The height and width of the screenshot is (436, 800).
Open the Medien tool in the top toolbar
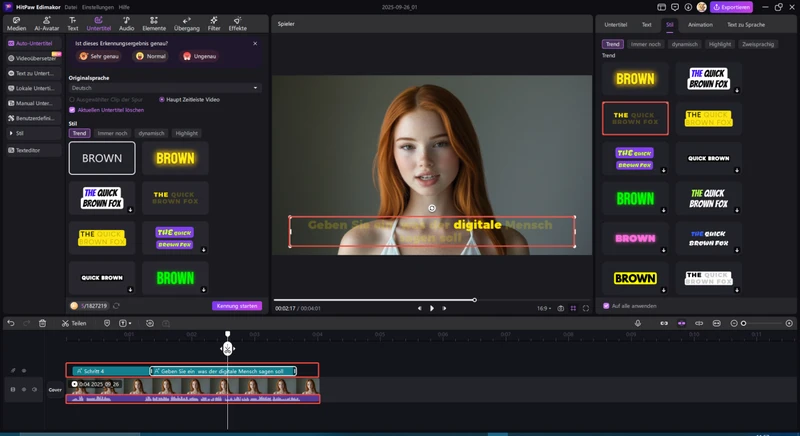(16, 22)
